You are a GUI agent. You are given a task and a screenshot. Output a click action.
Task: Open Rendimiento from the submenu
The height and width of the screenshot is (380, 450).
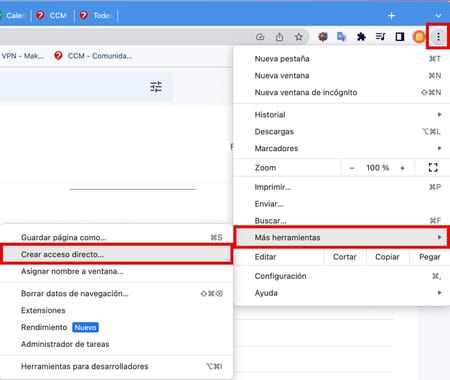pos(116,327)
